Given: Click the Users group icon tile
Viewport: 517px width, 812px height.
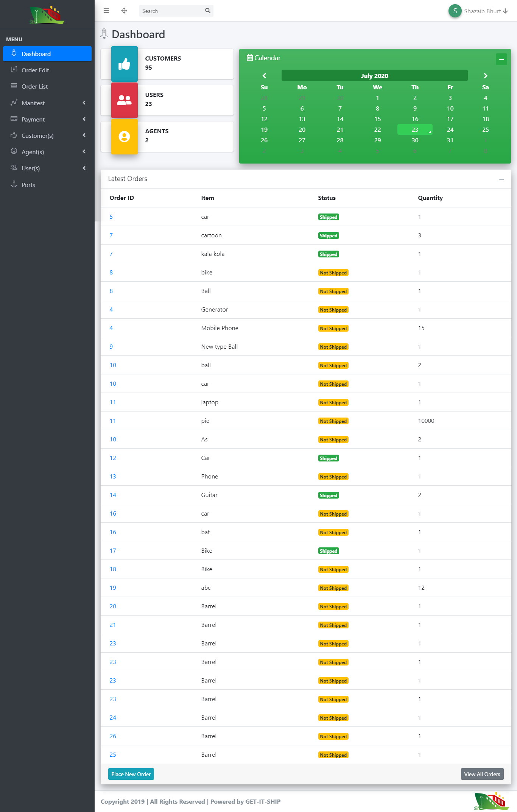Looking at the screenshot, I should point(125,100).
